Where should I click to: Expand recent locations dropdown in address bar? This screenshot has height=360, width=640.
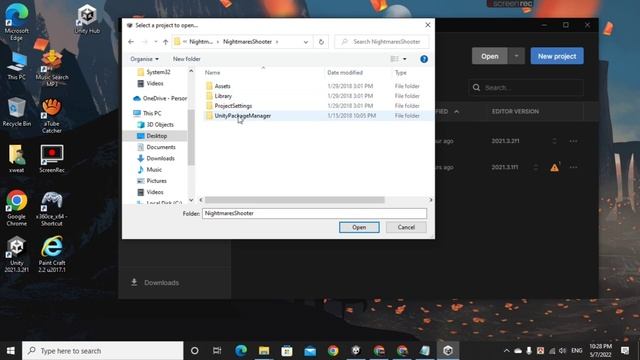[306, 42]
